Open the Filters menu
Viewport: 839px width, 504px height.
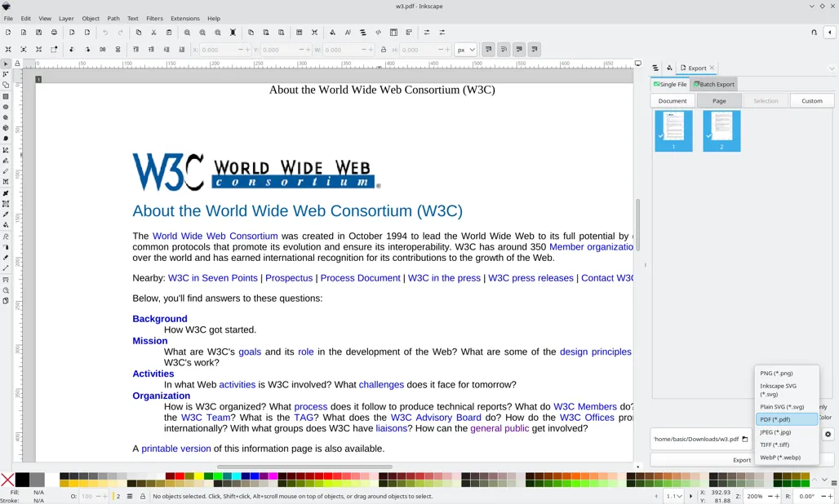(154, 18)
